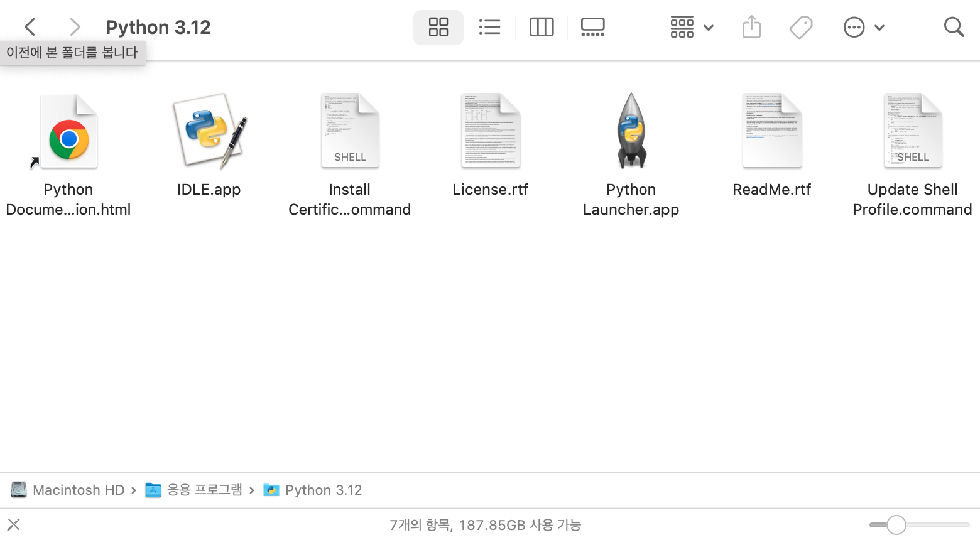
Task: Switch to list view
Action: 489,27
